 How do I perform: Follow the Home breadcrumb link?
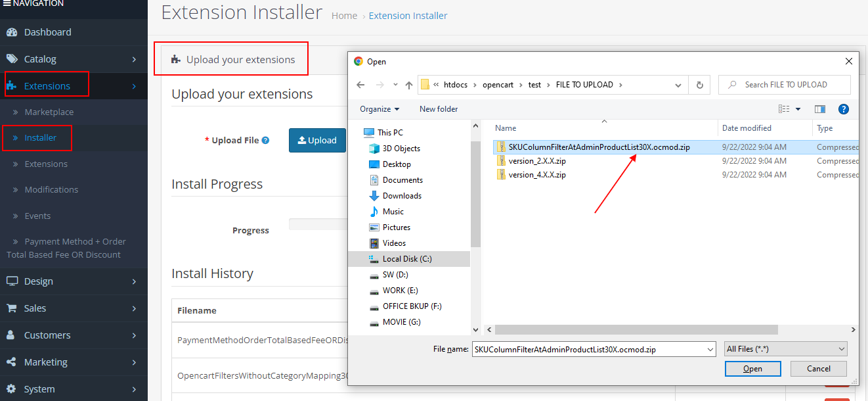tap(344, 15)
